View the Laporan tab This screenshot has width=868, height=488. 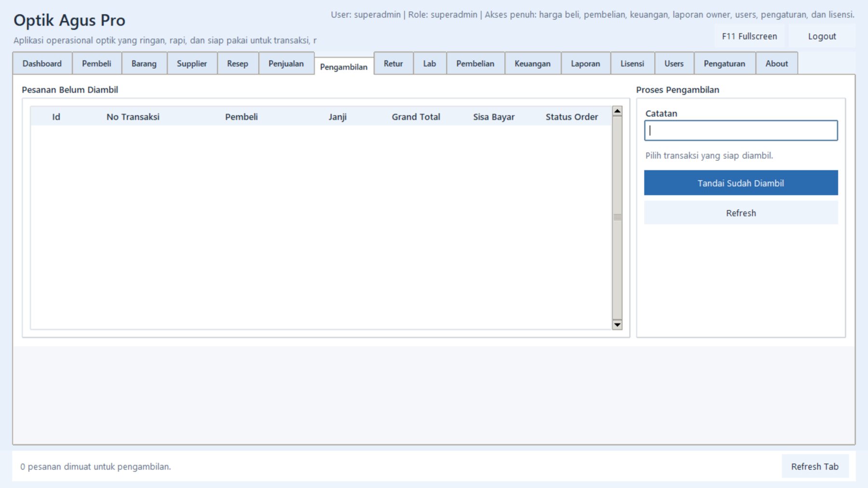click(x=585, y=64)
